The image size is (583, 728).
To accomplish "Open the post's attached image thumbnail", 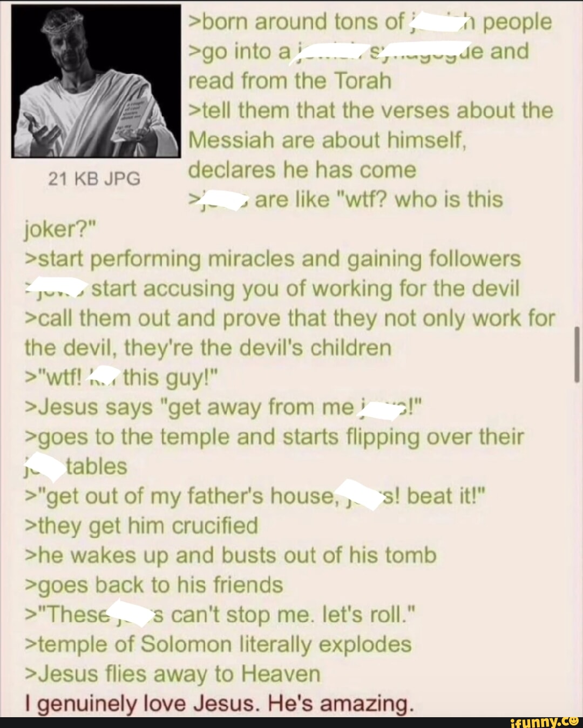I will 96,81.
